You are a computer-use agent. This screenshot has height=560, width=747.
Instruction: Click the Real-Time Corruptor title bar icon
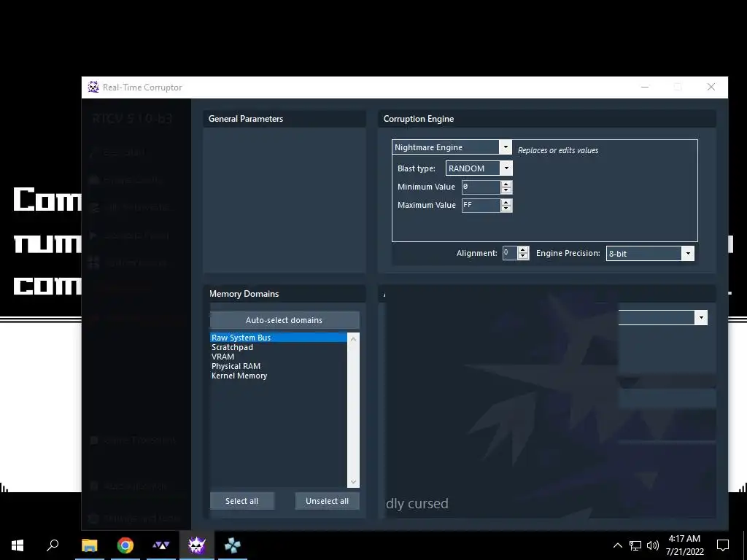[93, 87]
